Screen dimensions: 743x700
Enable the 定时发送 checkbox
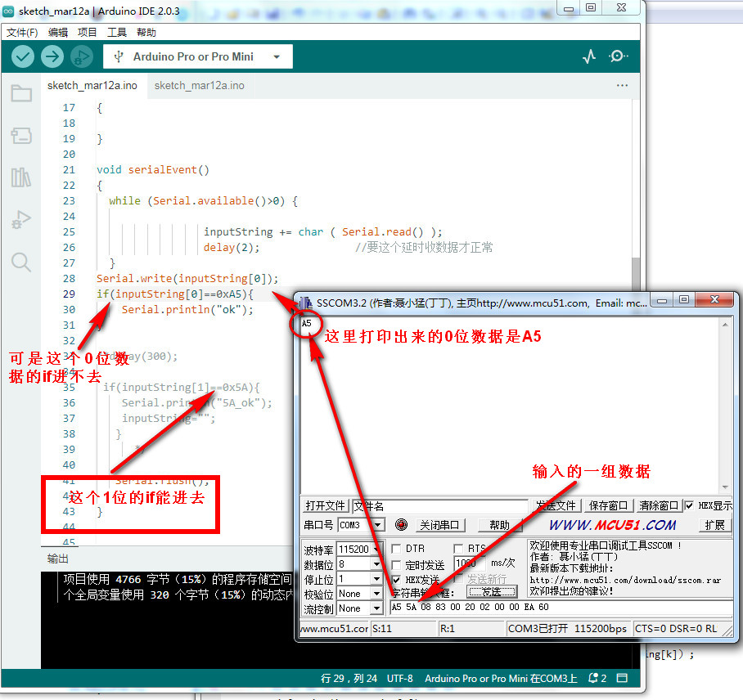click(397, 564)
